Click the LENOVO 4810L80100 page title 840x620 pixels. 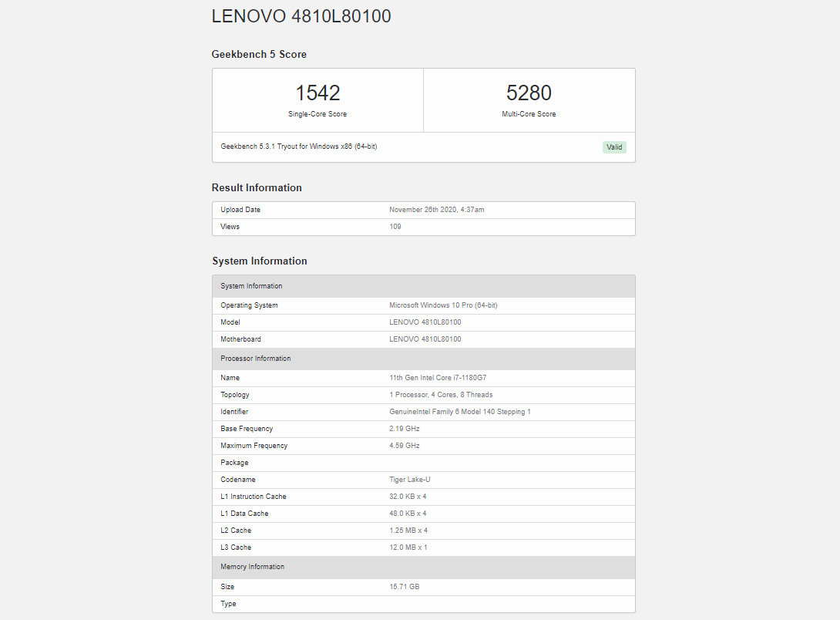(301, 16)
